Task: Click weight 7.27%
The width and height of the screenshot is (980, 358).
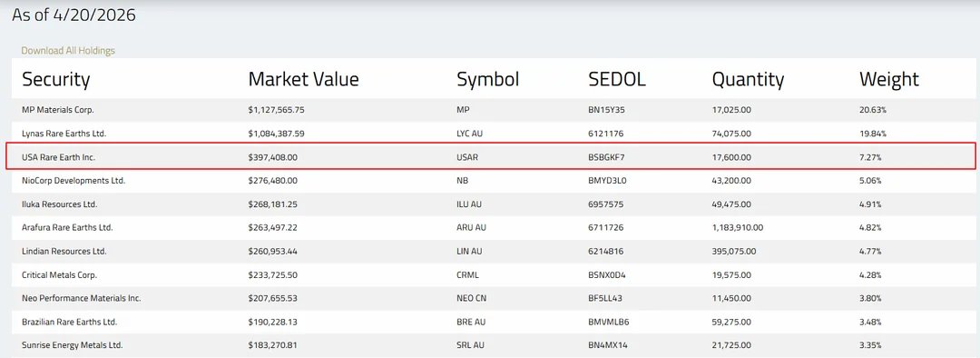Action: click(870, 157)
